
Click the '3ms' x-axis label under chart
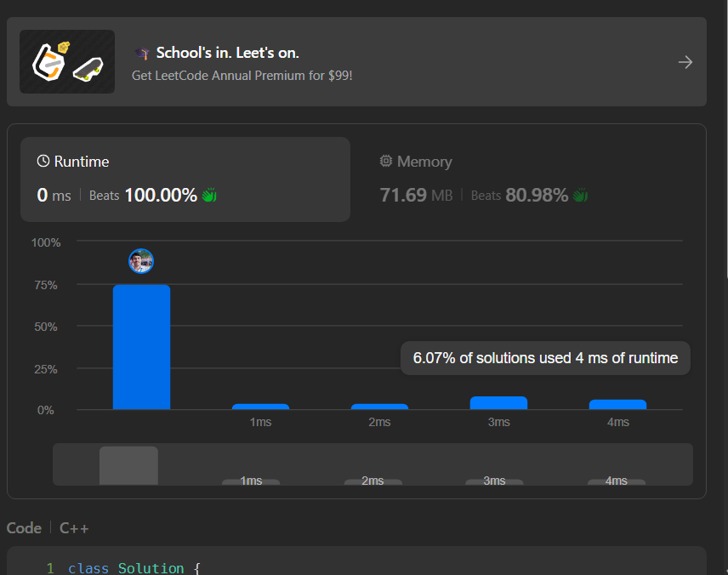point(498,422)
